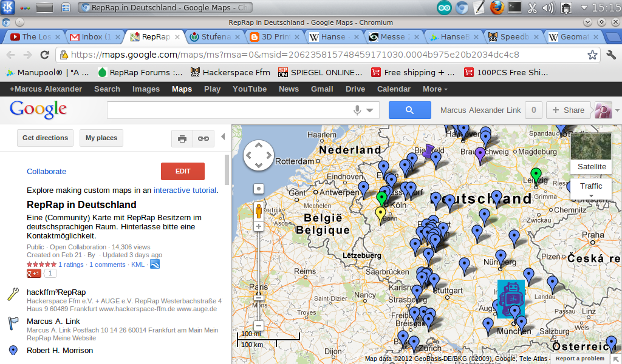Reload the page with the refresh icon

coord(44,55)
